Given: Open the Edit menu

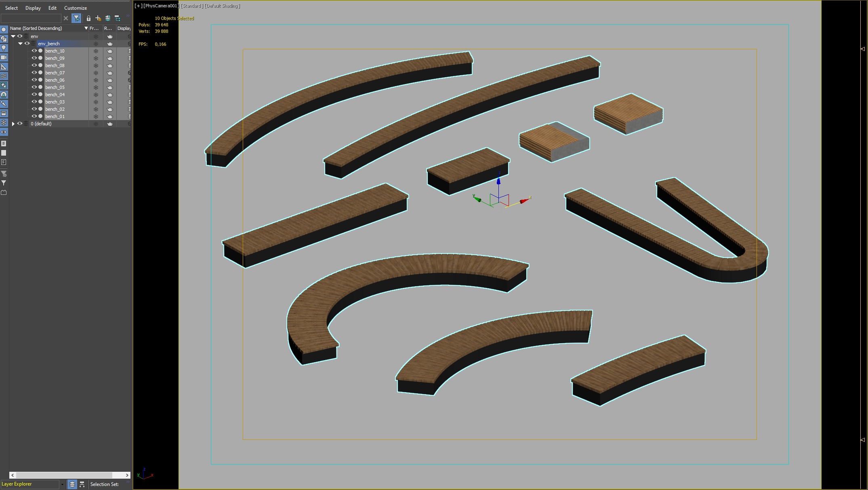Looking at the screenshot, I should pyautogui.click(x=53, y=8).
